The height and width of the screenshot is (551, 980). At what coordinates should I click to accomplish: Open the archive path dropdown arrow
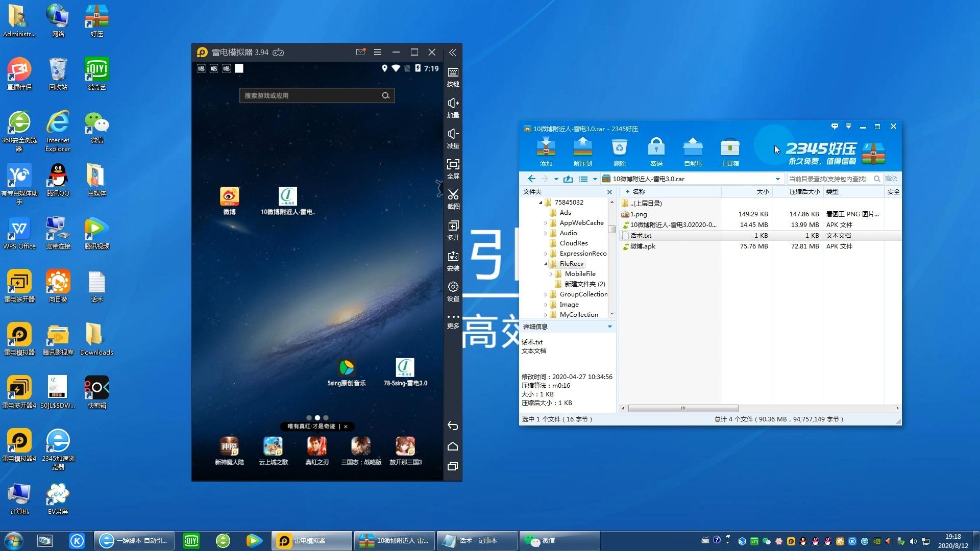777,179
